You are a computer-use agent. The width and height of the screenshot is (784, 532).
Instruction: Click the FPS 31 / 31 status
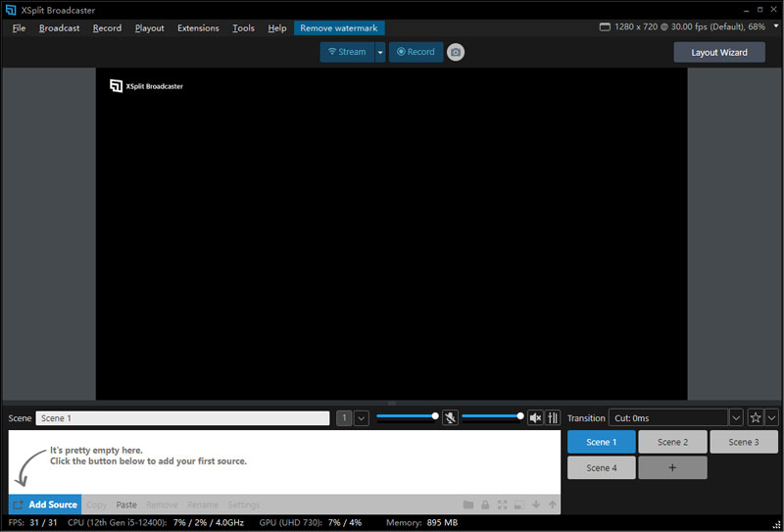(x=33, y=523)
